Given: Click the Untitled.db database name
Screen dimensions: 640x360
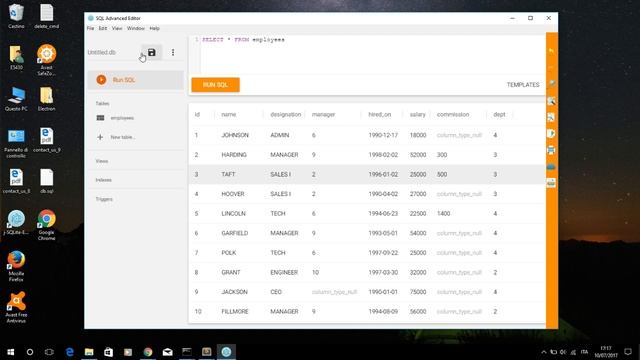Looking at the screenshot, I should tap(102, 52).
